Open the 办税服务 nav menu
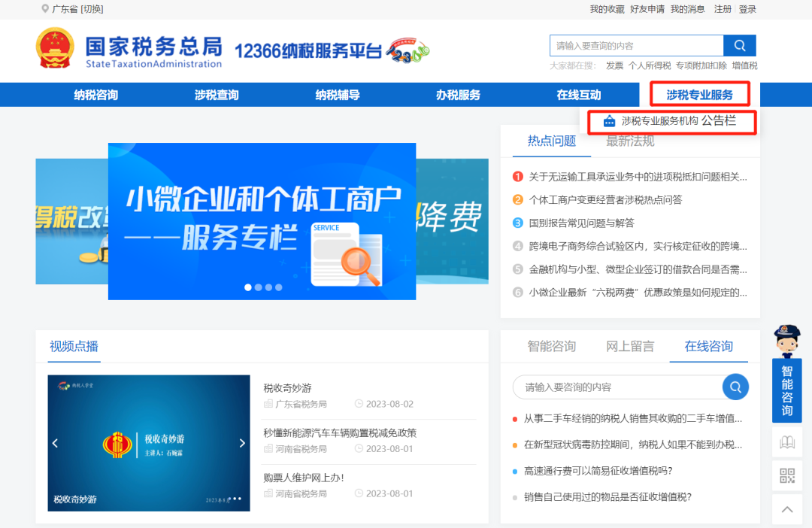This screenshot has height=528, width=812. pos(459,95)
